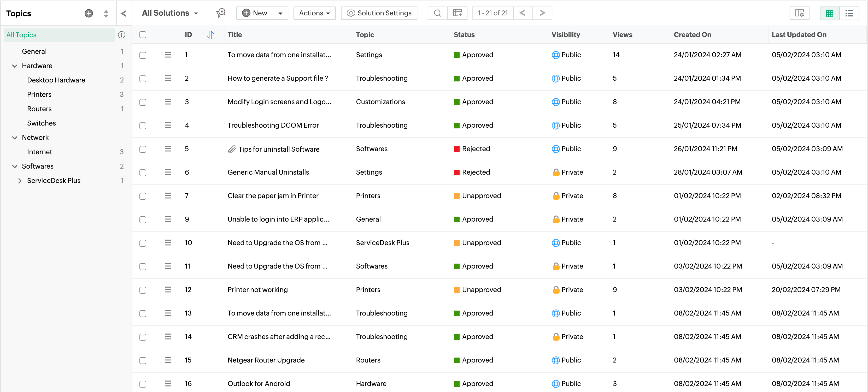Collapse the Topics sidebar panel
The height and width of the screenshot is (392, 868).
click(x=124, y=14)
